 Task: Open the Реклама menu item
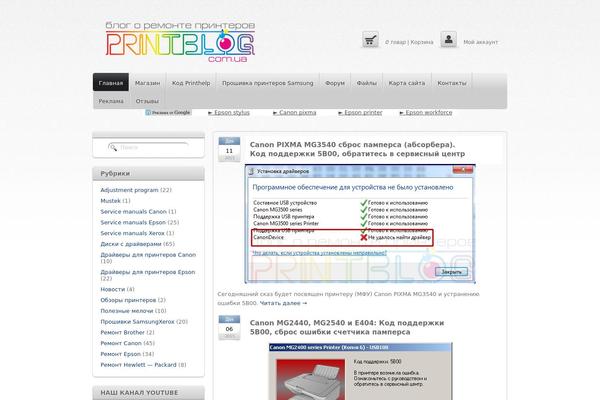tap(111, 101)
